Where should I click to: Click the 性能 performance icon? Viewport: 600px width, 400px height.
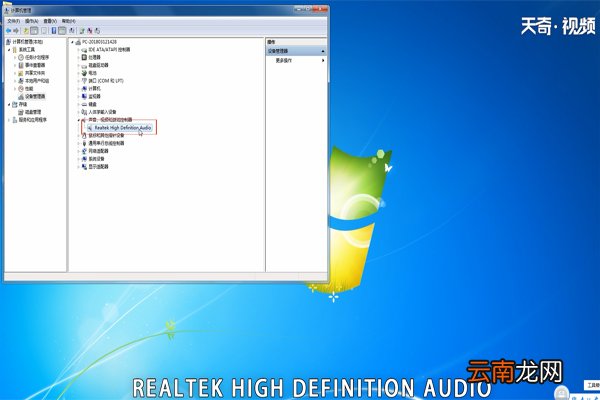click(21, 88)
